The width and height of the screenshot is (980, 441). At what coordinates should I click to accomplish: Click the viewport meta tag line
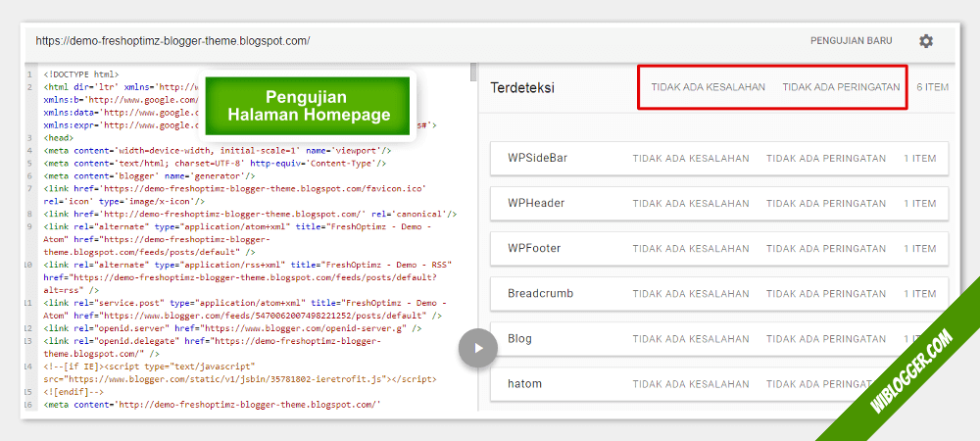218,151
